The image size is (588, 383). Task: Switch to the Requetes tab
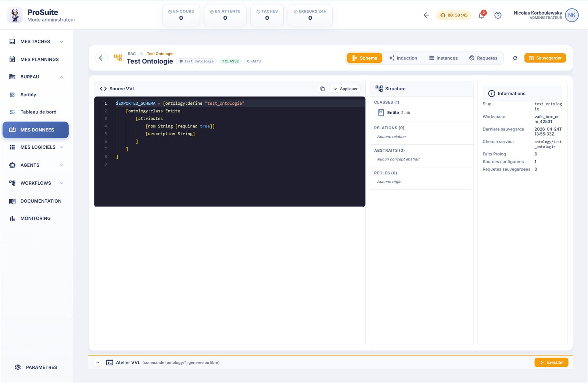coord(483,58)
